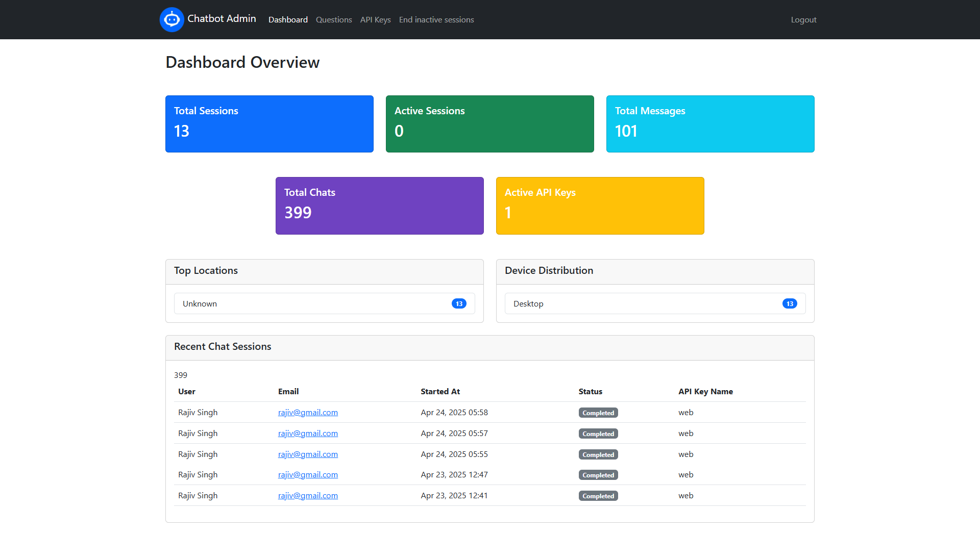Screen dimensions: 980x535
Task: Open rajiv@gmail.com link in 12:41 row
Action: [308, 495]
